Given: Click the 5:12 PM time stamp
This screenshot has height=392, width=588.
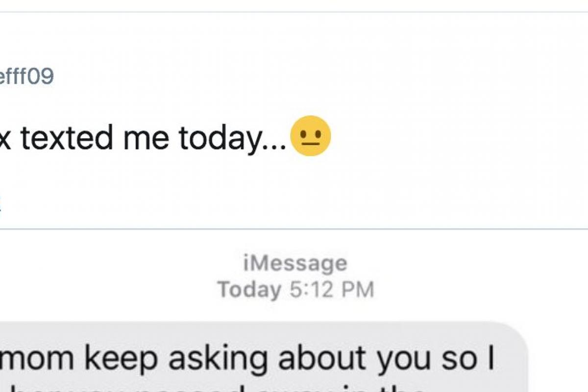Looking at the screenshot, I should (331, 290).
